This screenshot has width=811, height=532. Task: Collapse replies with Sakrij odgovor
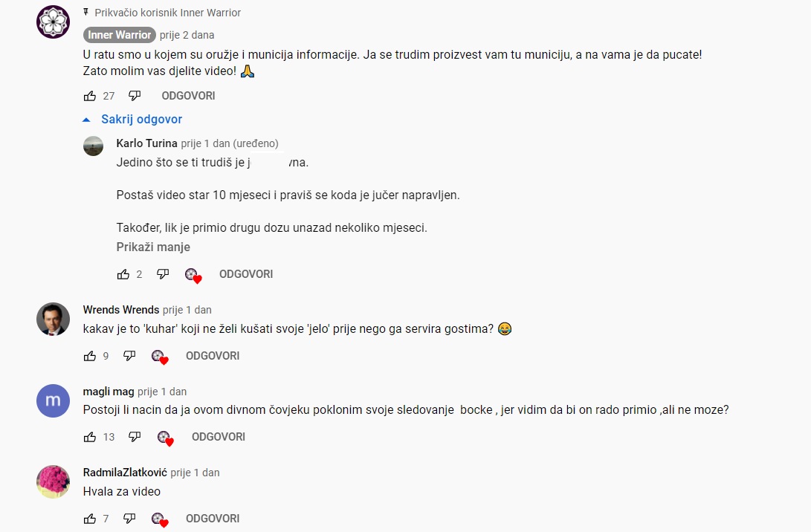[x=142, y=120]
